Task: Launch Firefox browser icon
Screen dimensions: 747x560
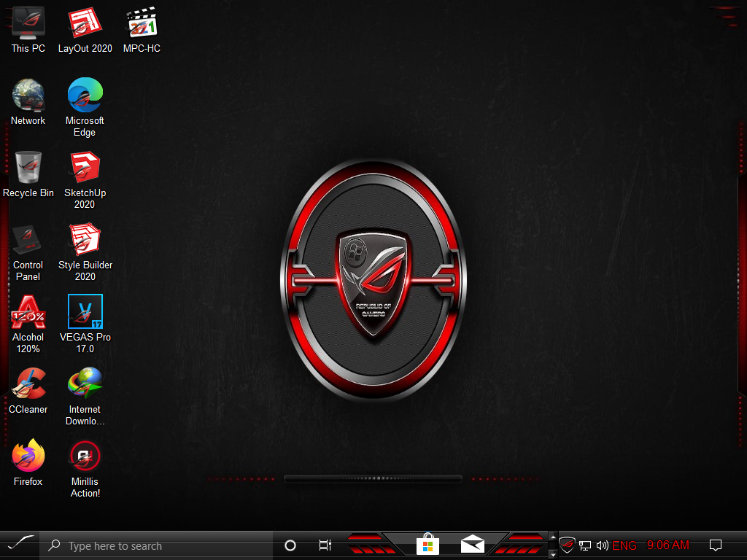Action: coord(28,463)
